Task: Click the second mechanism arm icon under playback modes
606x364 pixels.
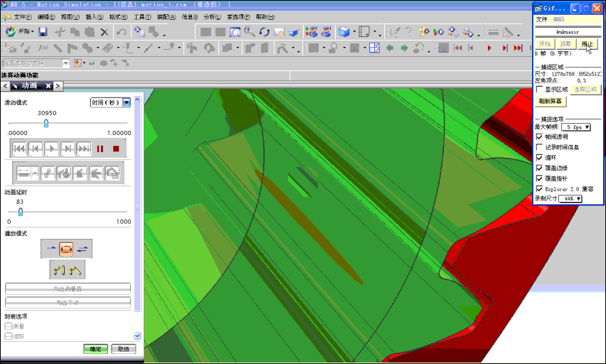Action: pyautogui.click(x=75, y=269)
